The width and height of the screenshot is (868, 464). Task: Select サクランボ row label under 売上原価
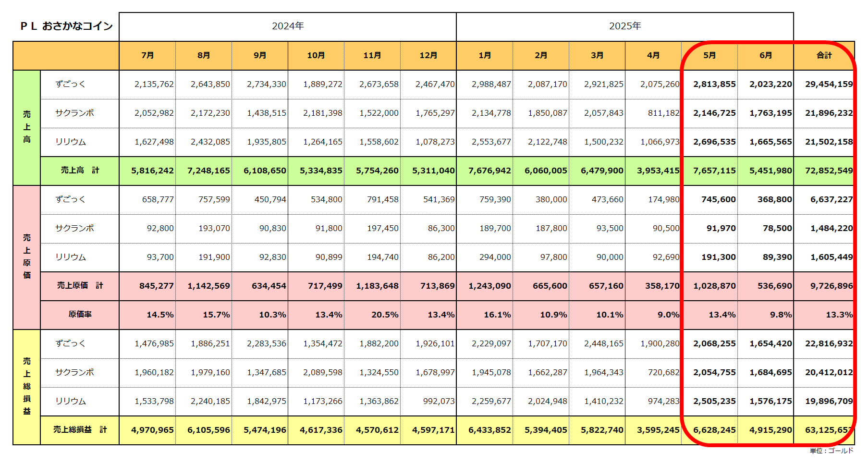[x=74, y=228]
